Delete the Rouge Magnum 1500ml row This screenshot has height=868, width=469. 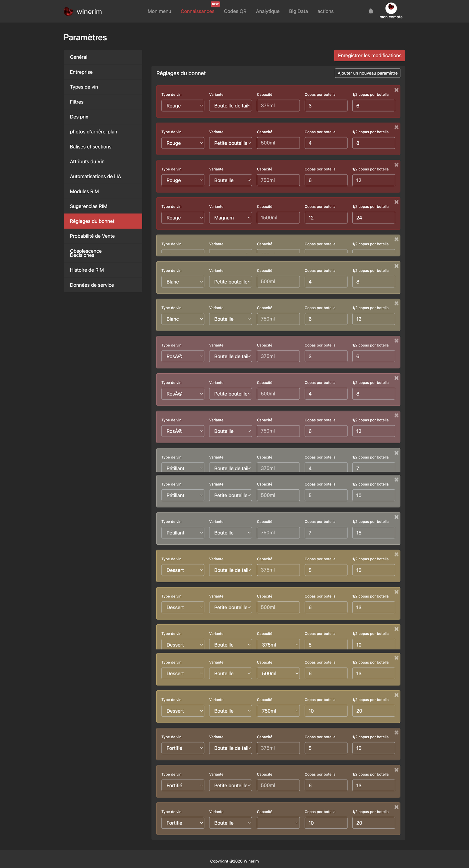(x=396, y=202)
